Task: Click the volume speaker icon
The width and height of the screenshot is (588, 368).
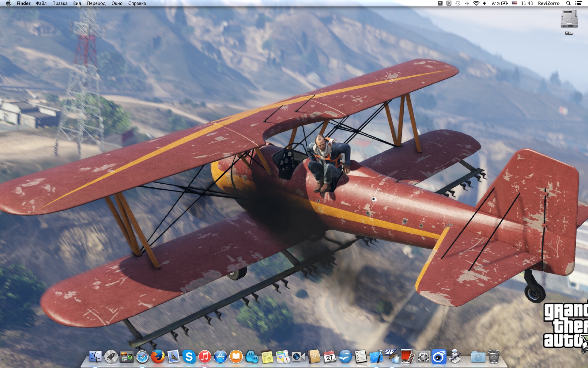Action: coord(484,3)
